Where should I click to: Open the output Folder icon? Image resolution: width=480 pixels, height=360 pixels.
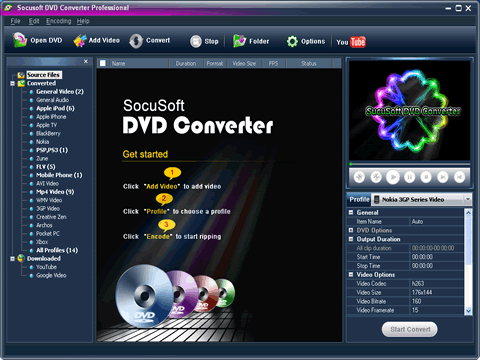(239, 41)
